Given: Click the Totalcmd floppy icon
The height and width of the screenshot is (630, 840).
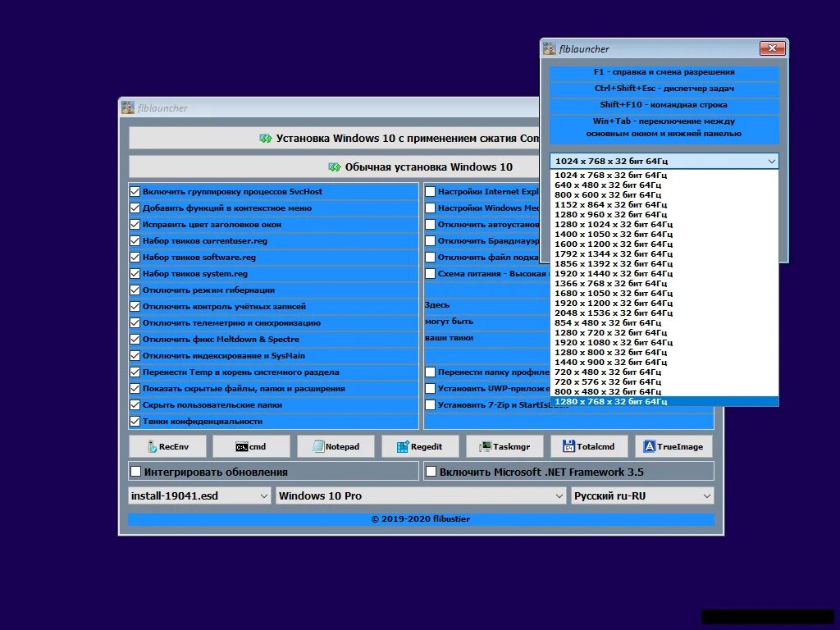Looking at the screenshot, I should (x=569, y=446).
